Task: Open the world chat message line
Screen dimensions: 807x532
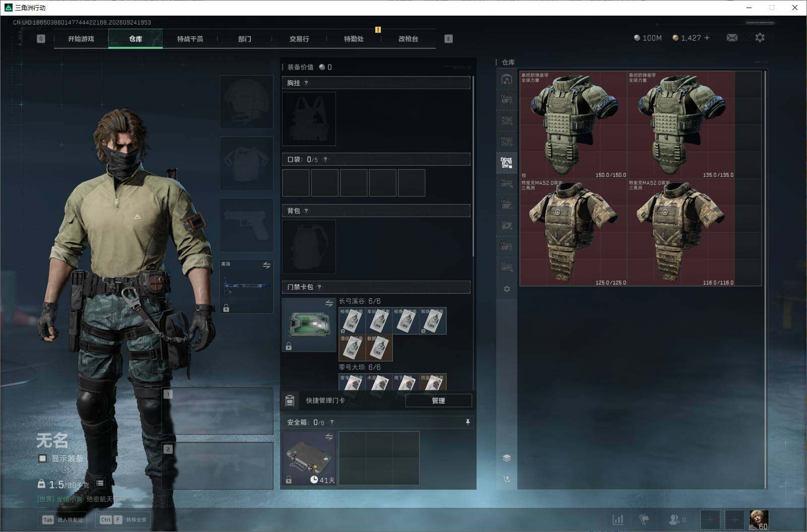Action: (82, 499)
